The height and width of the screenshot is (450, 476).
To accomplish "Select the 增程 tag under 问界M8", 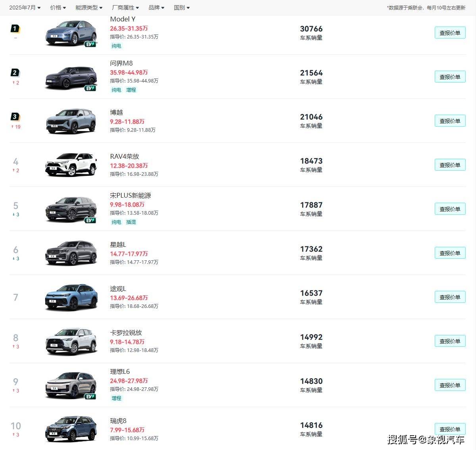I will pos(131,90).
